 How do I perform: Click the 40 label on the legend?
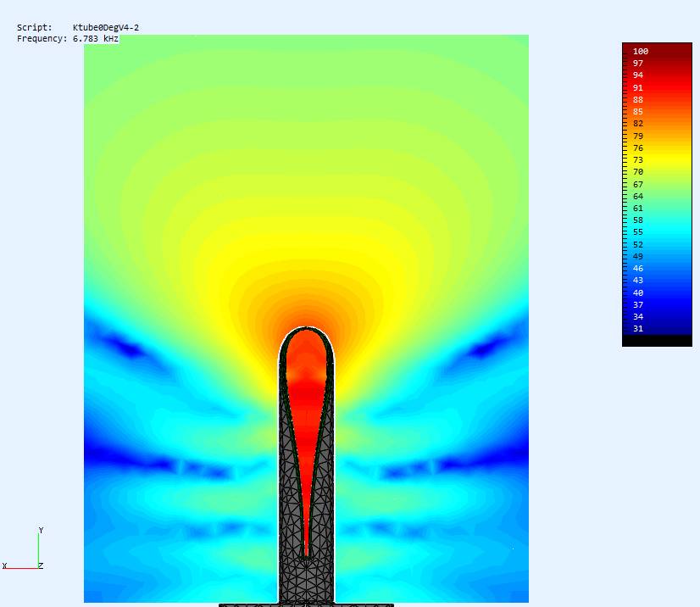[x=638, y=293]
